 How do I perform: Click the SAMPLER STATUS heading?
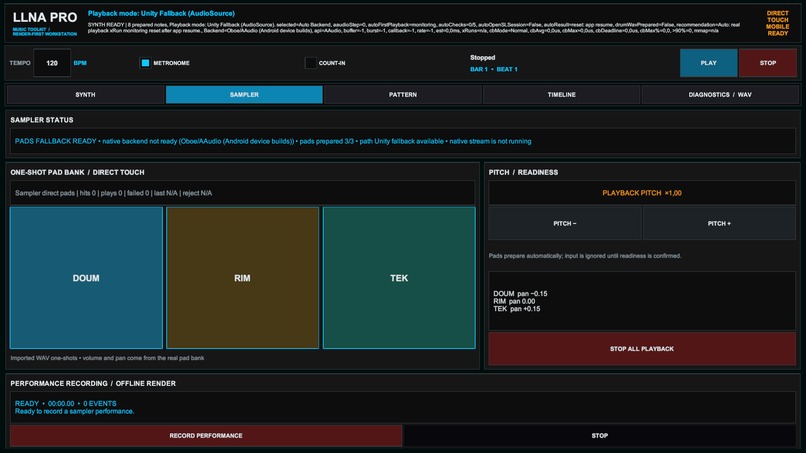tap(42, 120)
